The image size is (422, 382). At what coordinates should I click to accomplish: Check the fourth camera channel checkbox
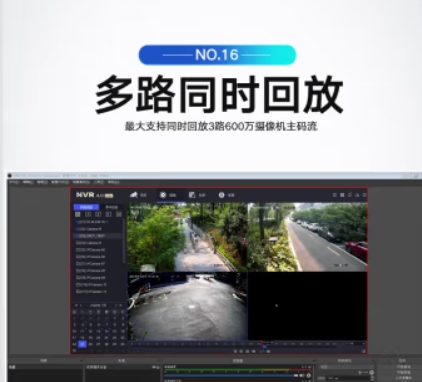click(x=78, y=243)
